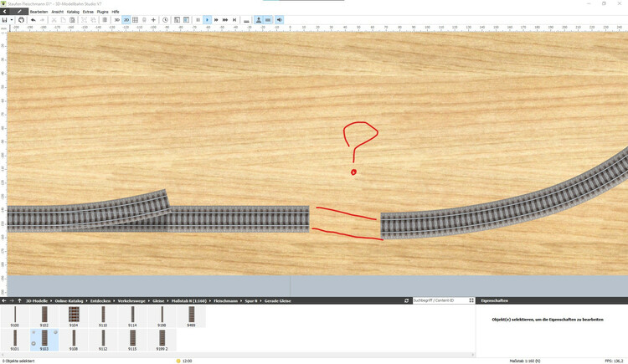Go up one catalog folder level

19,300
